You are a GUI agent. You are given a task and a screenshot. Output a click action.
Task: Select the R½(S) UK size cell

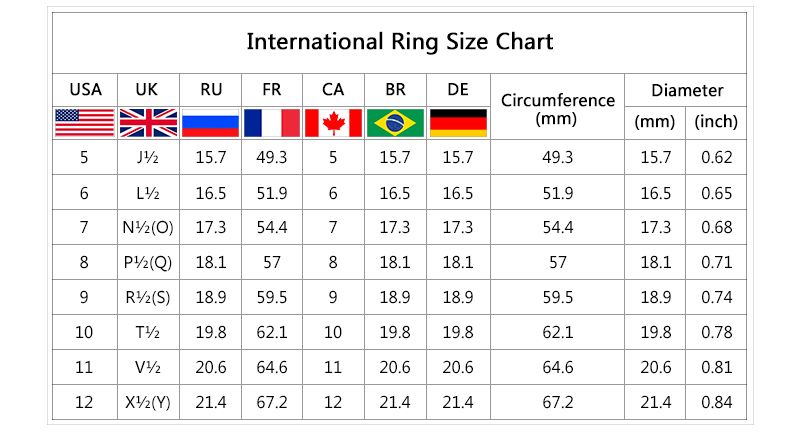pos(147,297)
